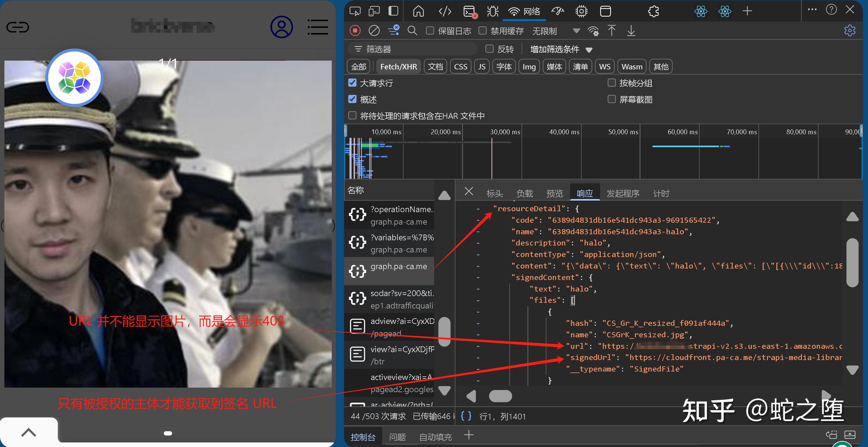Image resolution: width=868 pixels, height=447 pixels.
Task: Click the export HAR download arrow
Action: (x=631, y=31)
